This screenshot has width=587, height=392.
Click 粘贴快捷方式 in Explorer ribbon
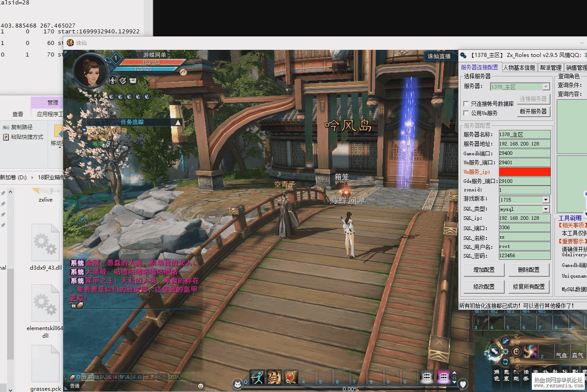pos(23,137)
